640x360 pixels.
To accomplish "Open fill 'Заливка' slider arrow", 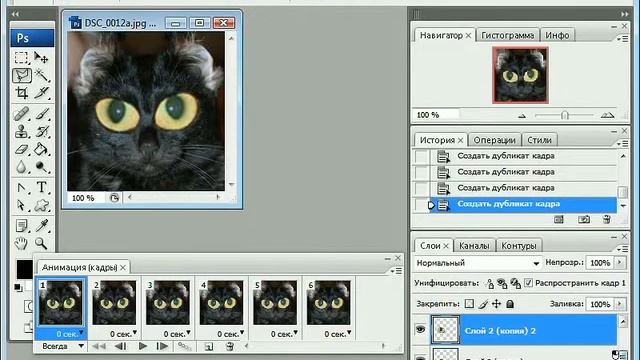I will [x=620, y=304].
